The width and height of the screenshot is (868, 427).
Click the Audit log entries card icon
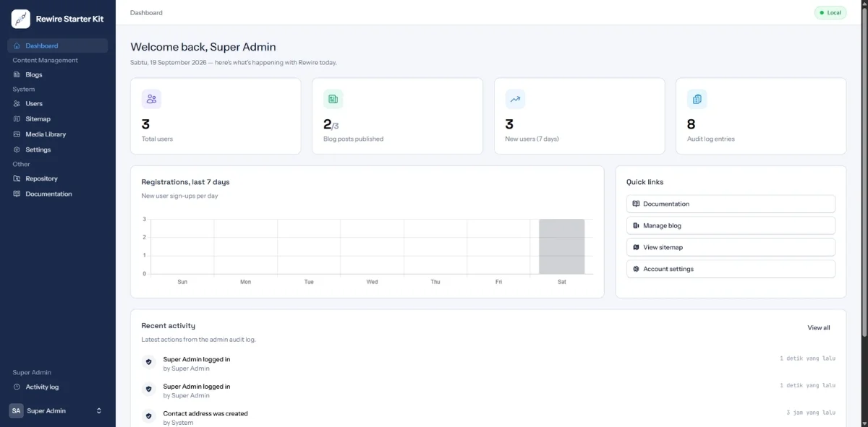(697, 99)
